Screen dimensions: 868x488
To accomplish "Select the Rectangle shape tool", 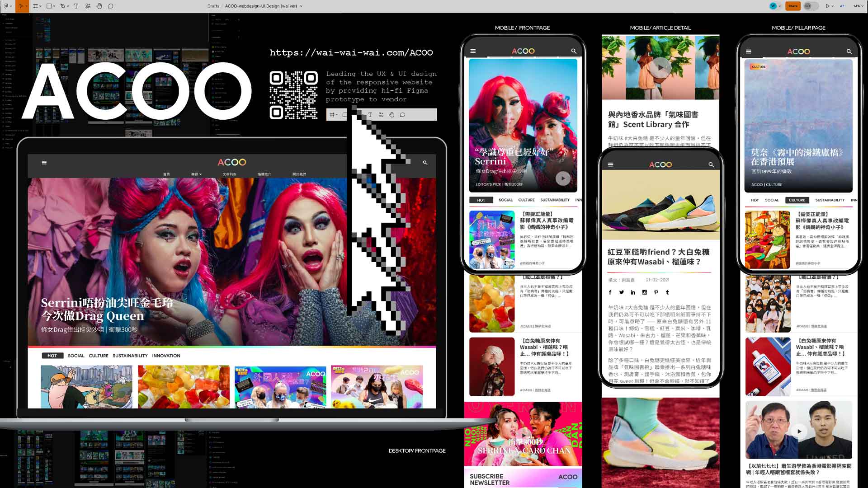I will (49, 6).
